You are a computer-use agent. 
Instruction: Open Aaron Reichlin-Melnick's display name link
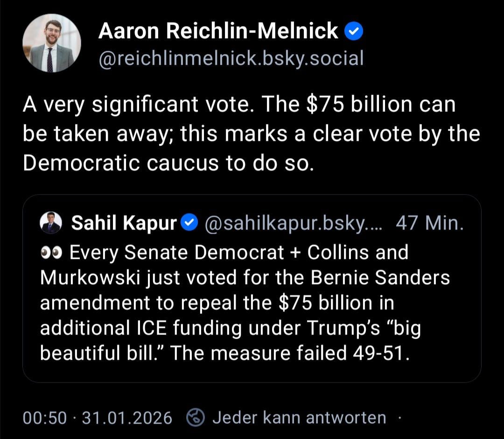218,31
